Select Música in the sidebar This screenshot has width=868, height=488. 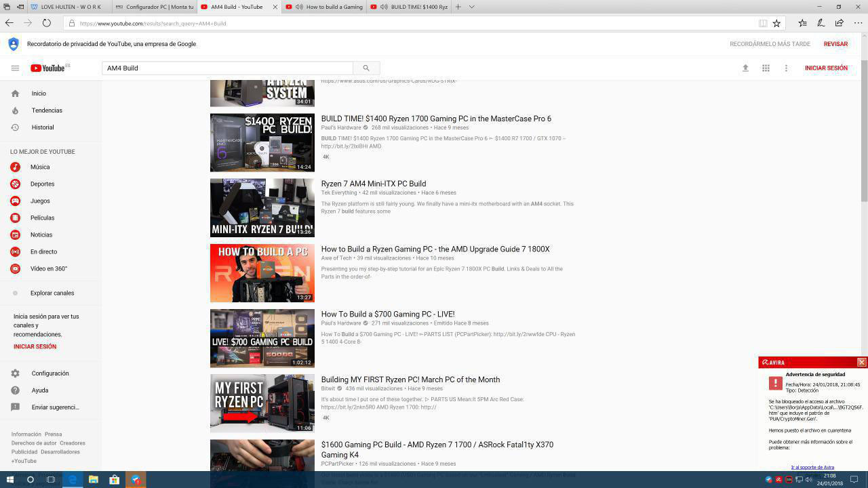coord(41,167)
